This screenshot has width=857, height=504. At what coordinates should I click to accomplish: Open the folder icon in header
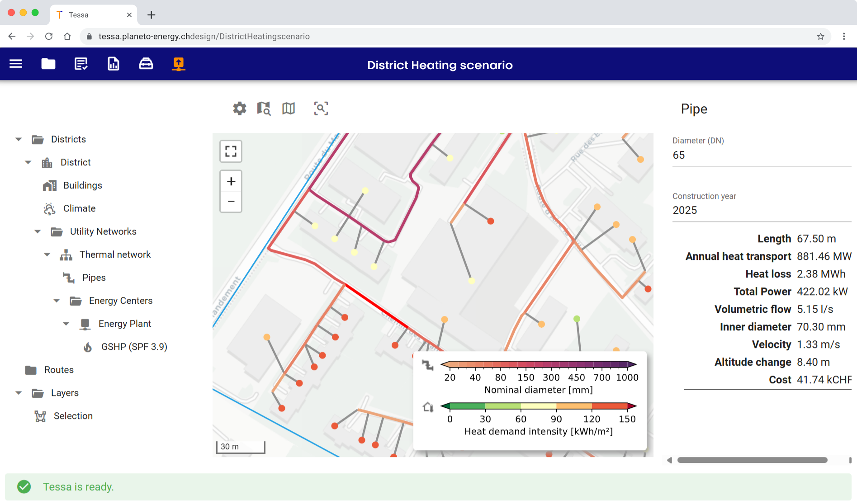pyautogui.click(x=48, y=64)
